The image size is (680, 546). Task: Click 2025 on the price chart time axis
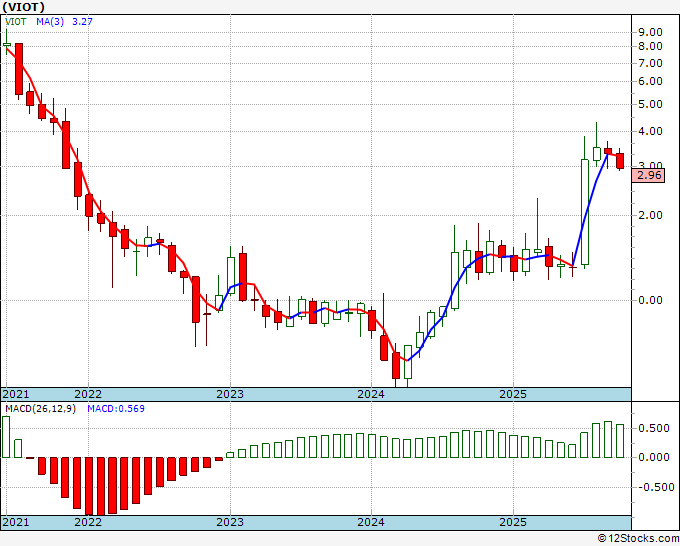tap(513, 394)
